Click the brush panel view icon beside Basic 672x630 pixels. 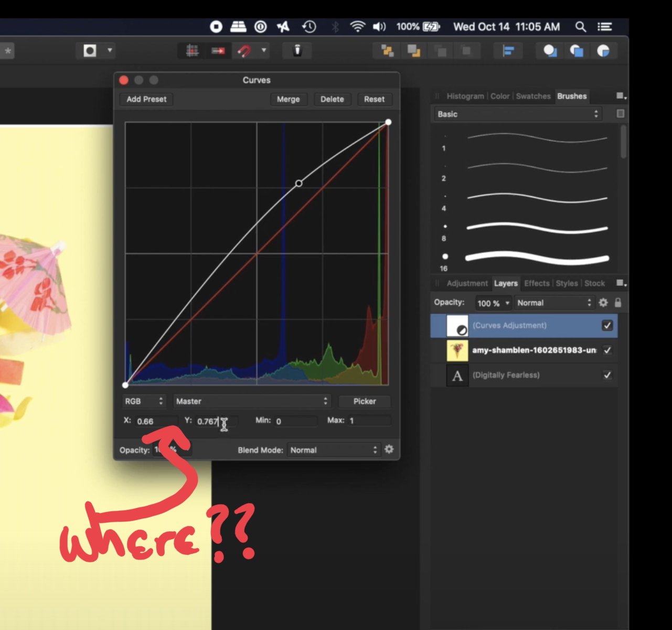click(x=620, y=113)
